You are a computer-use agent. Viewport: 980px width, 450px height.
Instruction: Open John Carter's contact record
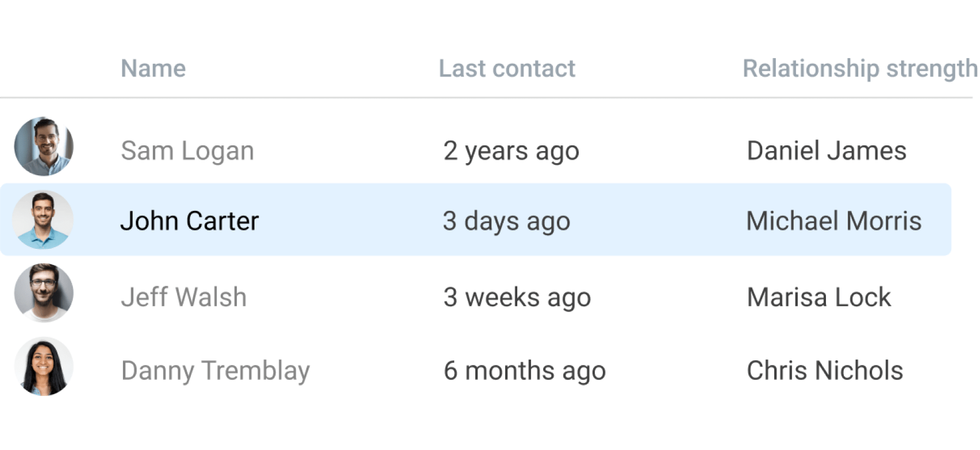point(190,221)
